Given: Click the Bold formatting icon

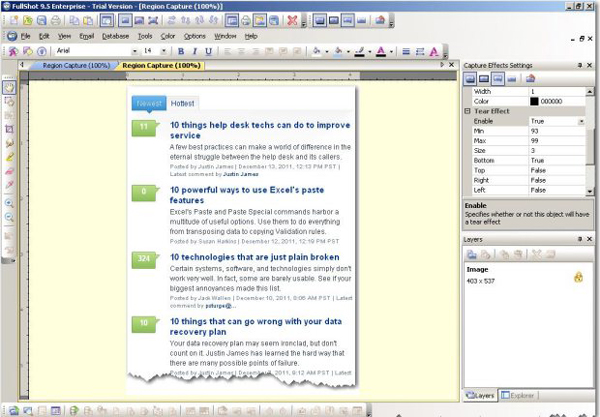Looking at the screenshot, I should point(181,50).
